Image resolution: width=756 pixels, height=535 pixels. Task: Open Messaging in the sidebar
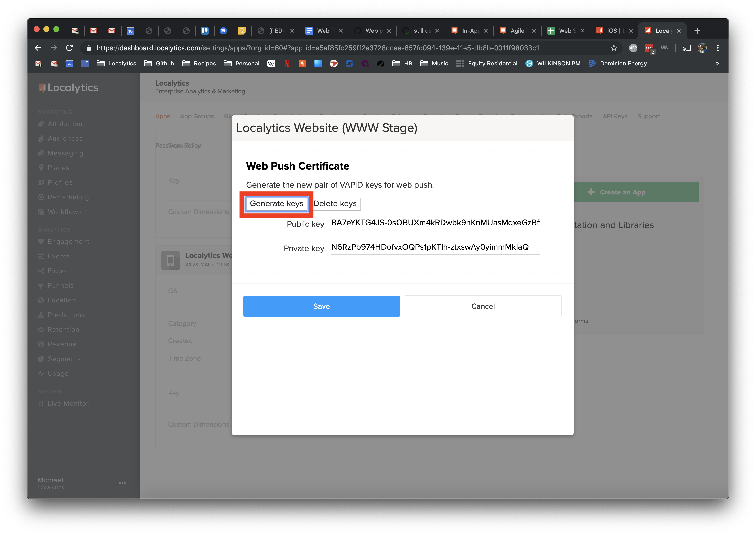click(60, 153)
